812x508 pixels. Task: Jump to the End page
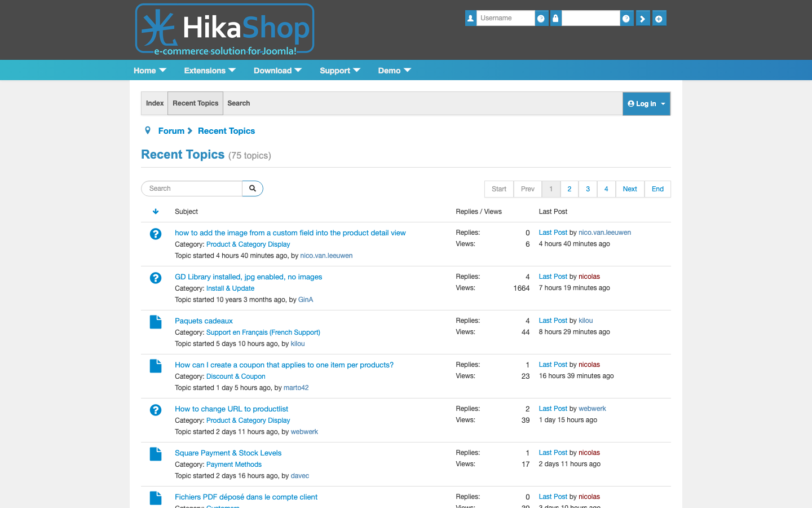point(657,189)
